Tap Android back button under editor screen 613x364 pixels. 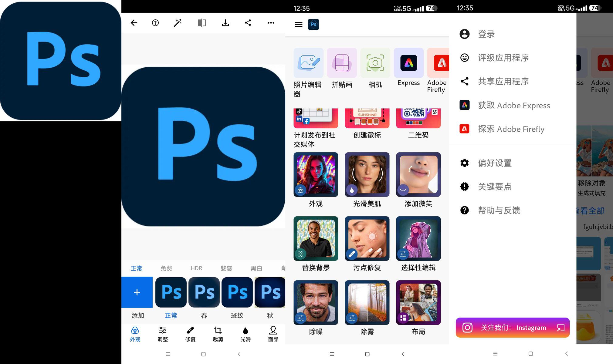pos(239,354)
